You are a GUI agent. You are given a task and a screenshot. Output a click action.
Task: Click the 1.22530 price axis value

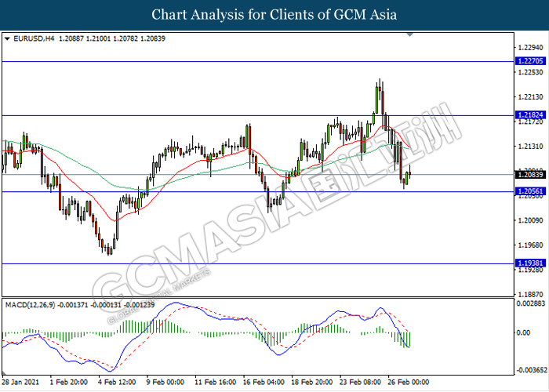click(x=530, y=72)
